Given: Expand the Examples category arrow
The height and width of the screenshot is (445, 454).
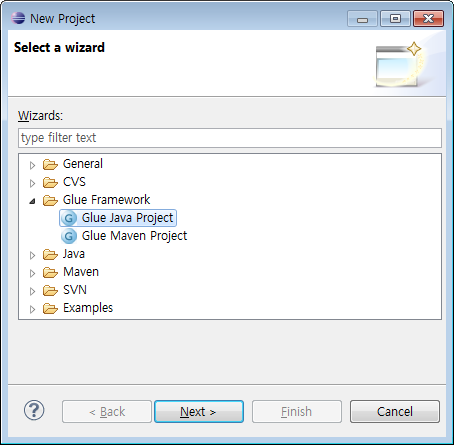Looking at the screenshot, I should (x=32, y=309).
